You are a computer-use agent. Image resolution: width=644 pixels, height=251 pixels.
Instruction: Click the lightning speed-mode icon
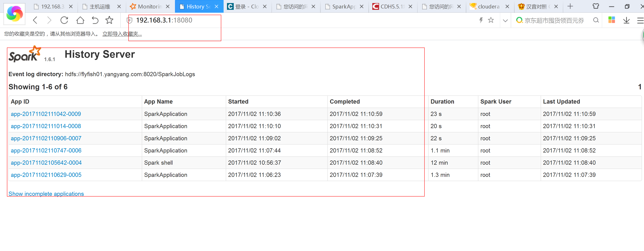pos(481,20)
